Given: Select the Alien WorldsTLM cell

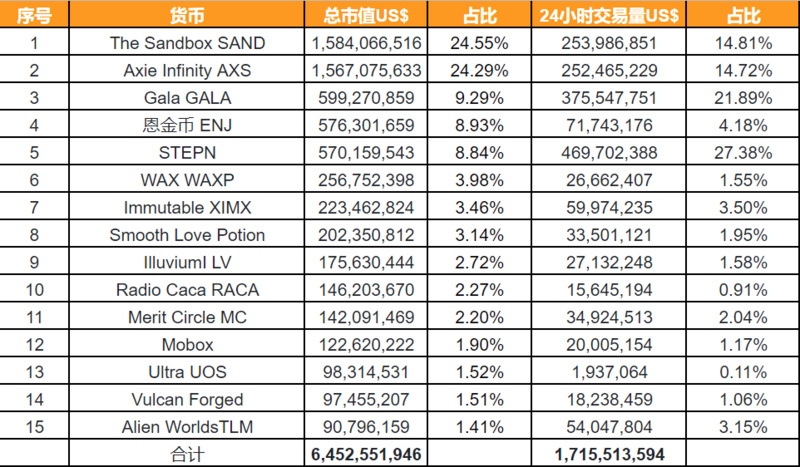Looking at the screenshot, I should coord(187,427).
